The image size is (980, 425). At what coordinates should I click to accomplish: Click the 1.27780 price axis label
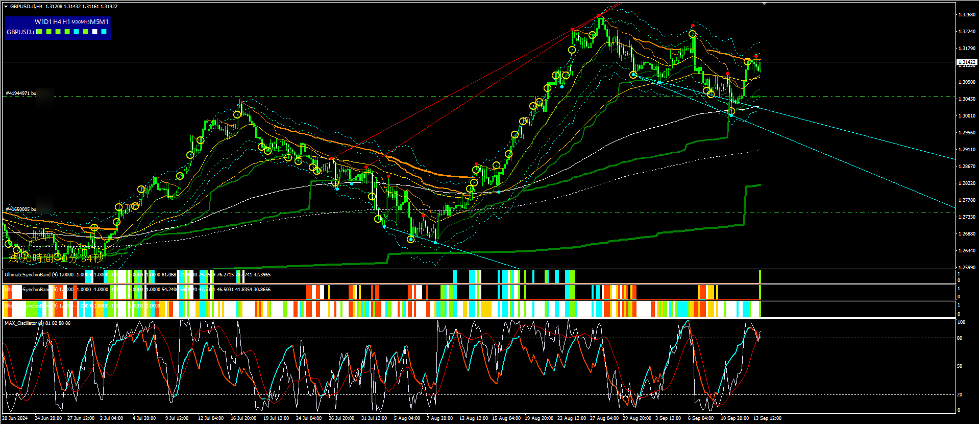[967, 200]
